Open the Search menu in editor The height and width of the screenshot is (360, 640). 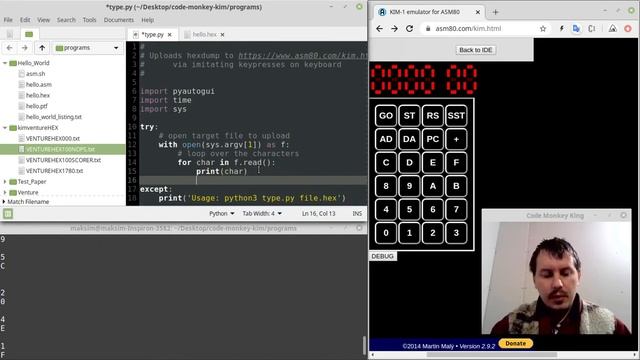pyautogui.click(x=66, y=20)
